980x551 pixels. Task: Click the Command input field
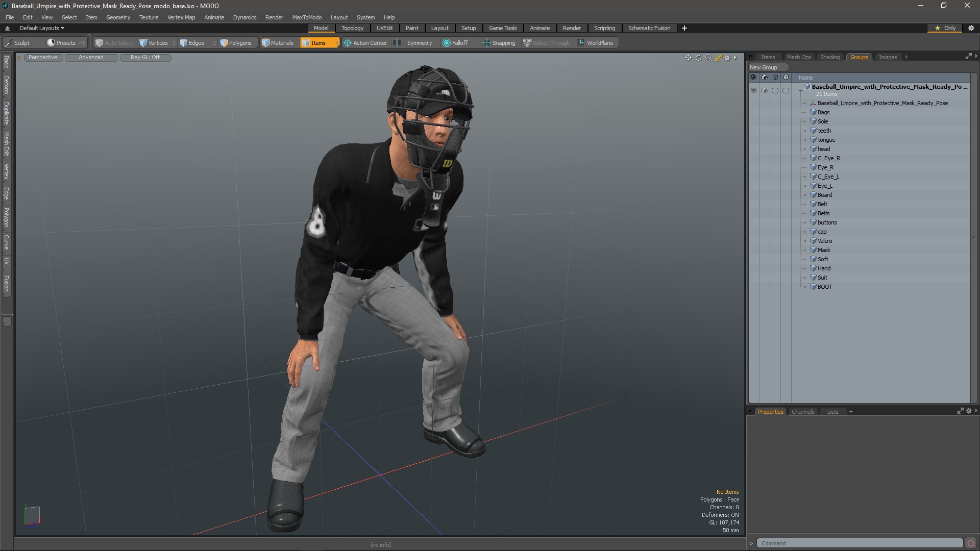click(x=860, y=543)
